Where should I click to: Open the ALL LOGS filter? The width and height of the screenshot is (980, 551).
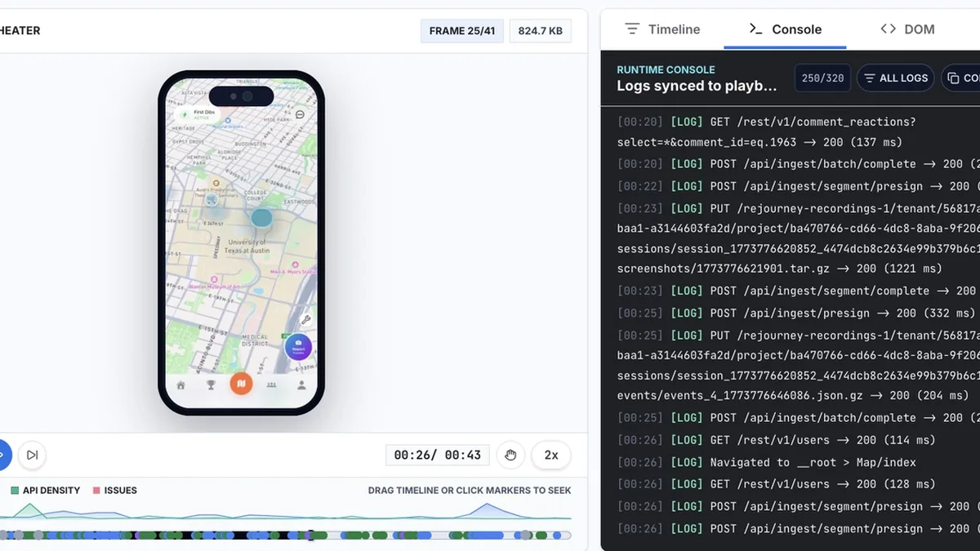(896, 78)
